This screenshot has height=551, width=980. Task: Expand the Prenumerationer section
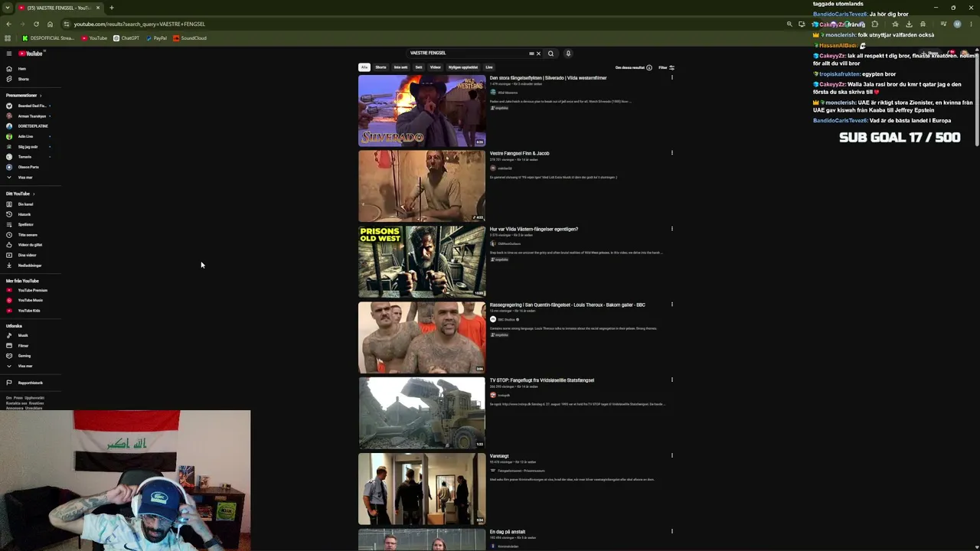24,96
